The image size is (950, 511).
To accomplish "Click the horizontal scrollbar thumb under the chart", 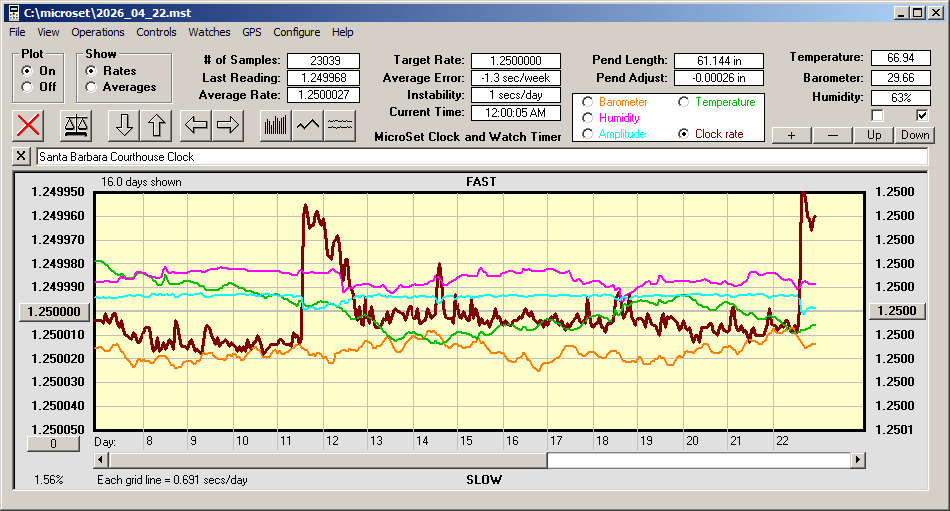I will pos(699,460).
